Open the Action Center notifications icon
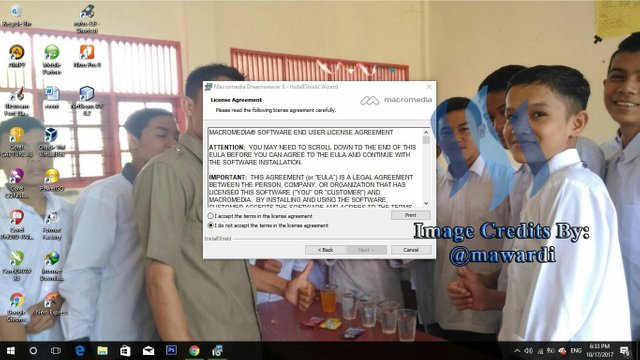 coord(625,351)
